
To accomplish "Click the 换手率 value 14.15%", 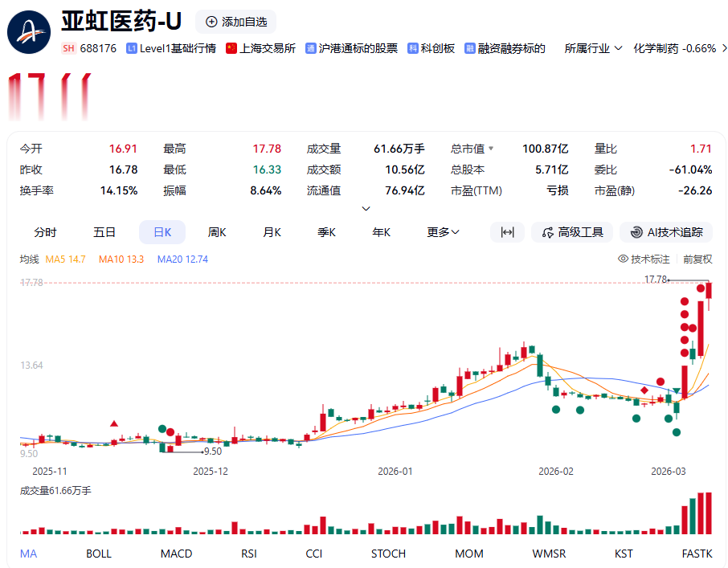I will tap(119, 190).
